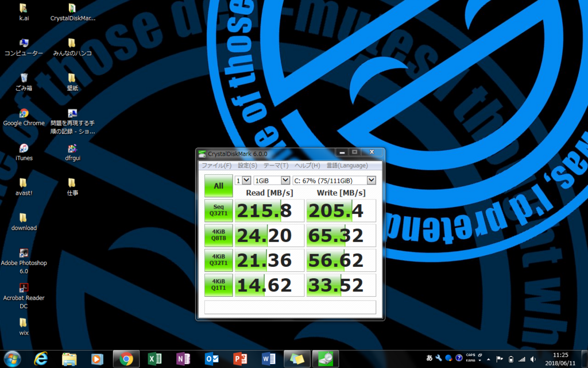Open the network signal tray icon
Screen dimensions: 588x368
(521, 359)
